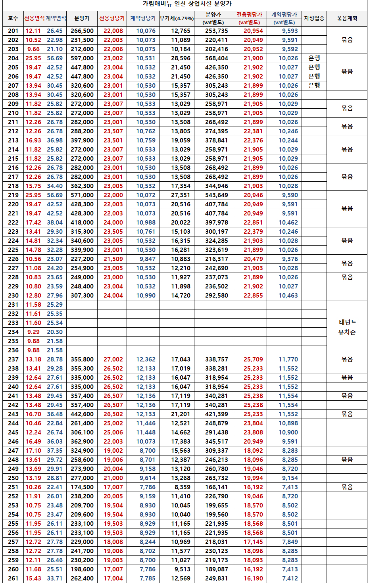Click 은행 in row 207
Viewport: 369px width, 588px height.
click(314, 86)
